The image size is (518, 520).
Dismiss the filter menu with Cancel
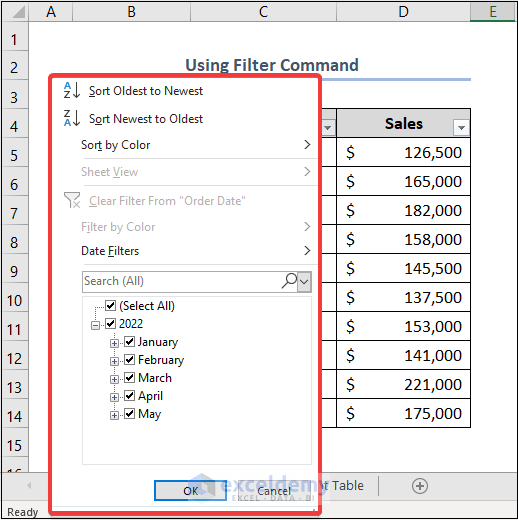[274, 490]
